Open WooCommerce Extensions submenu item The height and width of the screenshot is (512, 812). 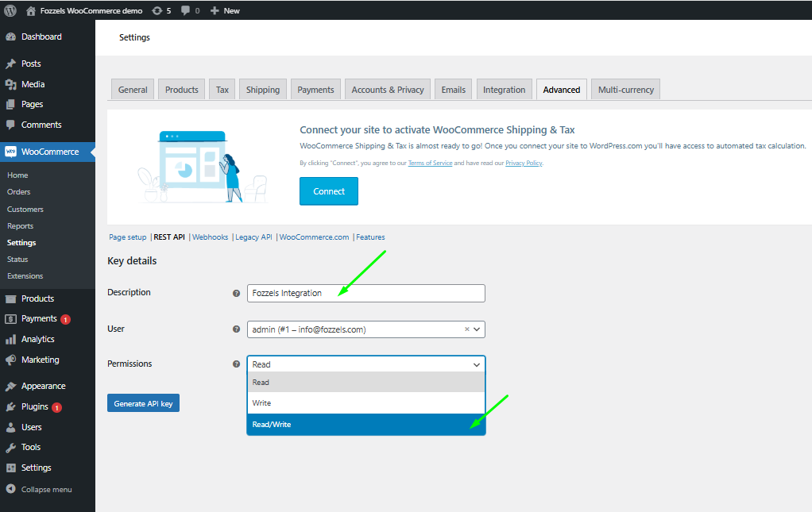25,276
